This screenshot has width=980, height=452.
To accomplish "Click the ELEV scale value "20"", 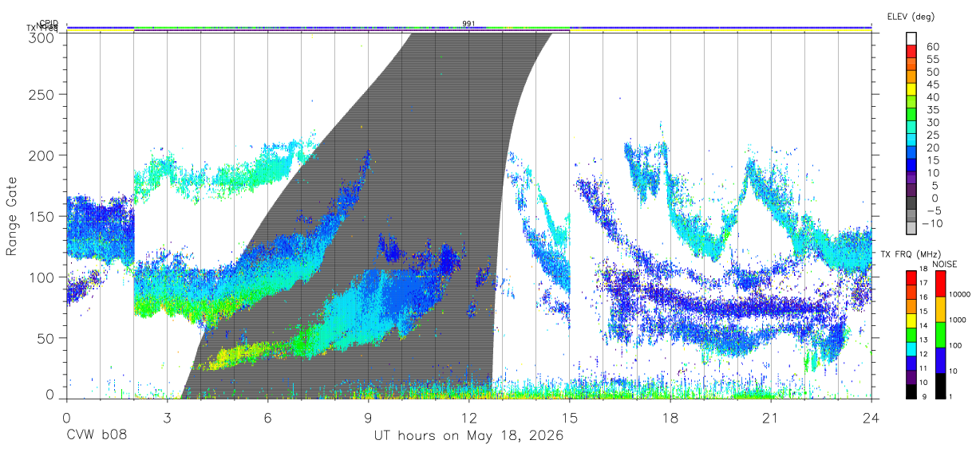I will (x=933, y=148).
